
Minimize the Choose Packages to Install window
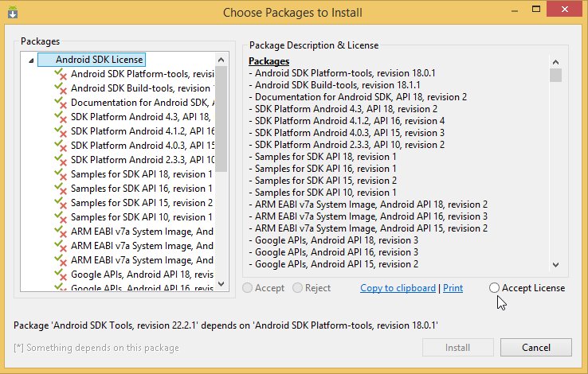click(515, 10)
